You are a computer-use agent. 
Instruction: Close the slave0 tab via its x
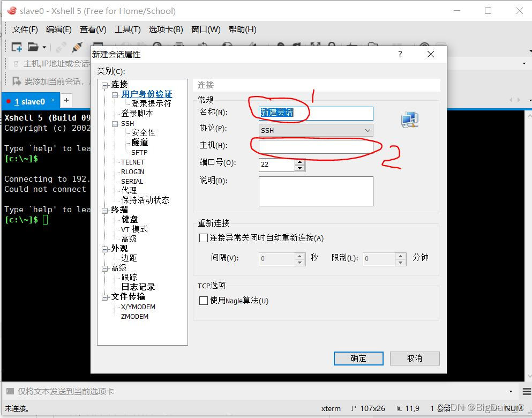tap(53, 100)
